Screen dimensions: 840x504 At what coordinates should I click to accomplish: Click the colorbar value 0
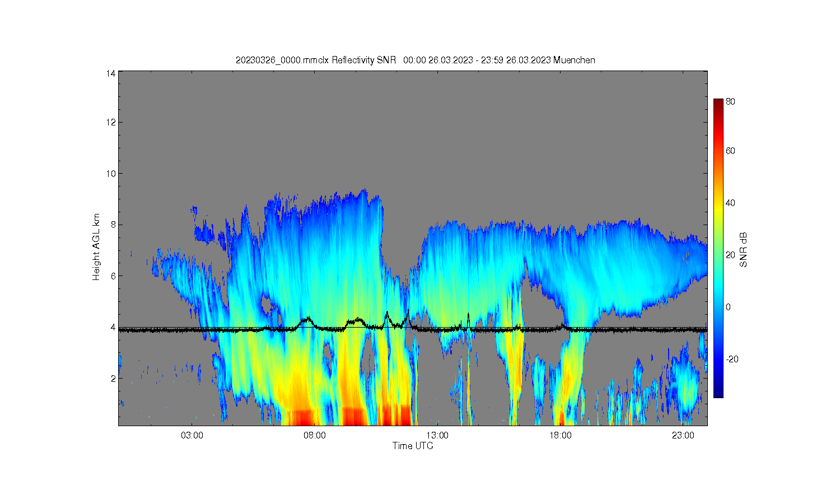729,307
